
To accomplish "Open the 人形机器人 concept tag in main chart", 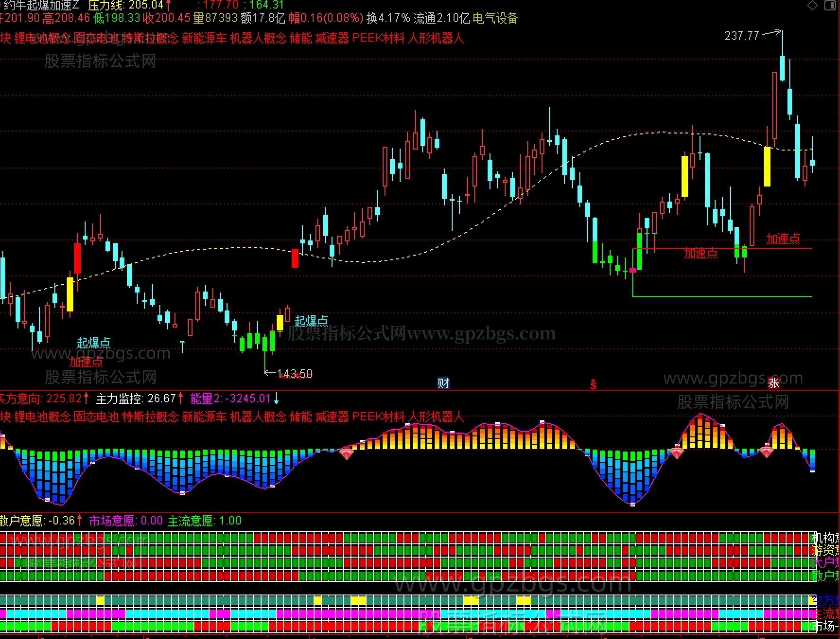I will click(x=436, y=38).
